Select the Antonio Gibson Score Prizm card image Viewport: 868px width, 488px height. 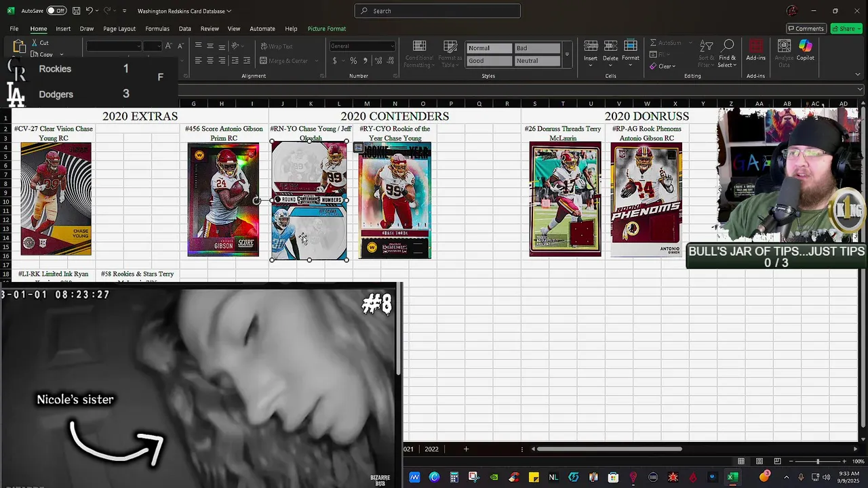tap(223, 199)
